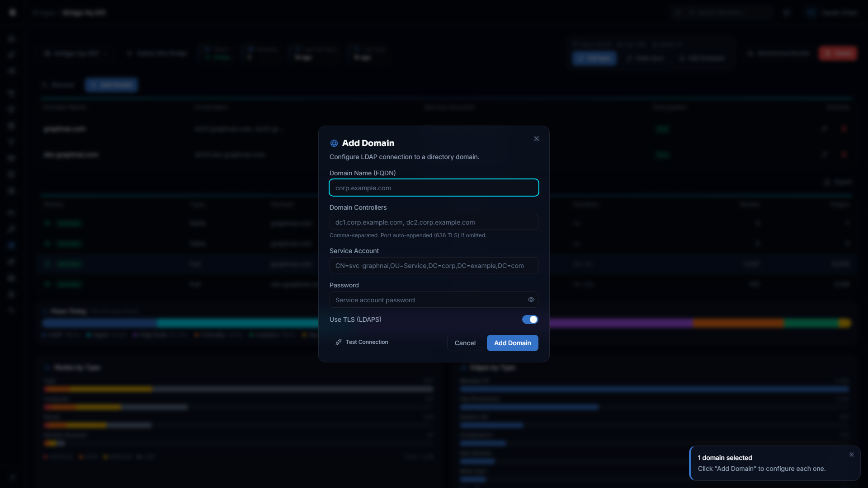Image resolution: width=868 pixels, height=488 pixels.
Task: Click the search icon in the top bar
Action: [x=678, y=12]
